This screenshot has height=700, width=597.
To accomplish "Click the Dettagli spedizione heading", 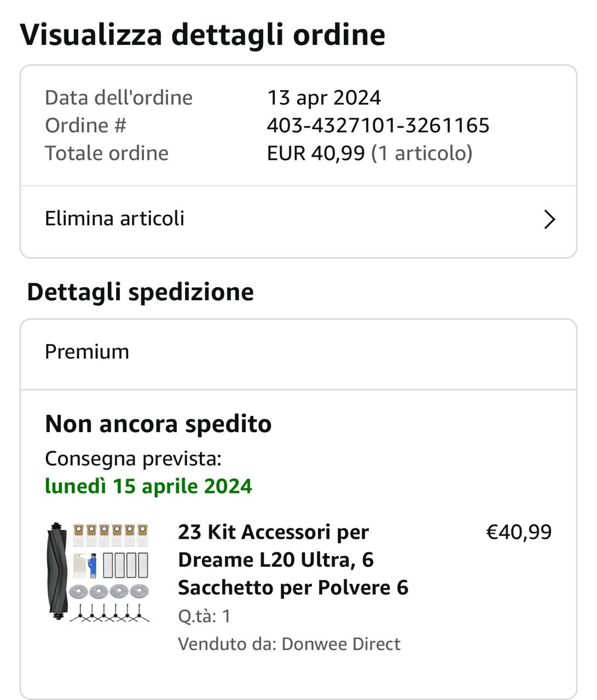I will click(x=140, y=291).
